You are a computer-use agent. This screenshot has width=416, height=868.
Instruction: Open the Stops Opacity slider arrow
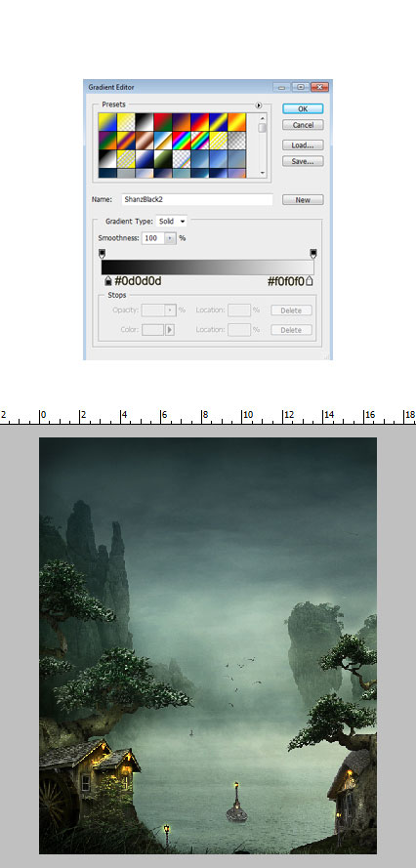pyautogui.click(x=171, y=310)
